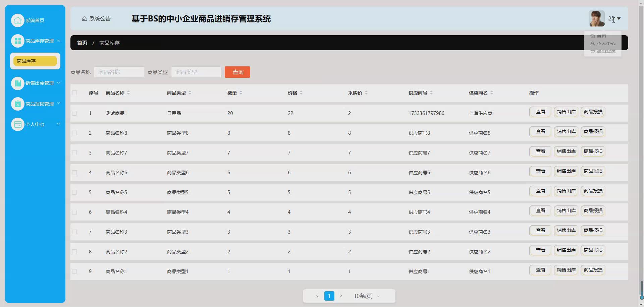The height and width of the screenshot is (307, 644).
Task: Click 商品报损 for 商品名称4
Action: 593,211
